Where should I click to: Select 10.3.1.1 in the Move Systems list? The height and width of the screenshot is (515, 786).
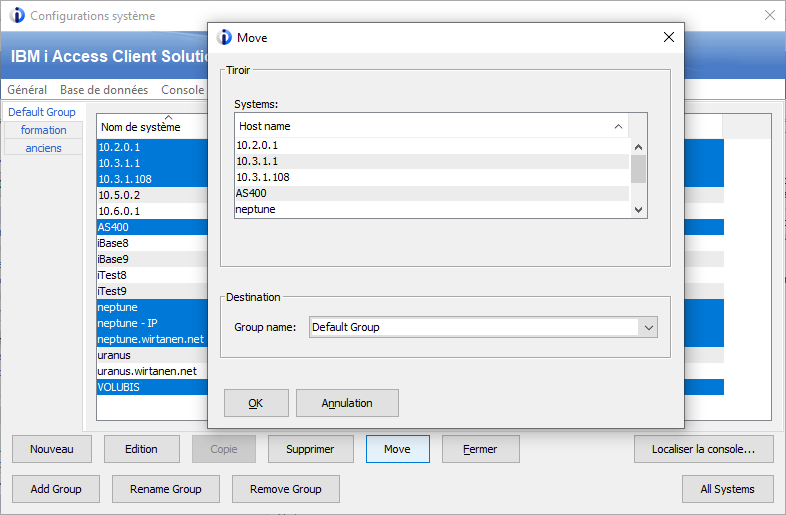(x=432, y=161)
